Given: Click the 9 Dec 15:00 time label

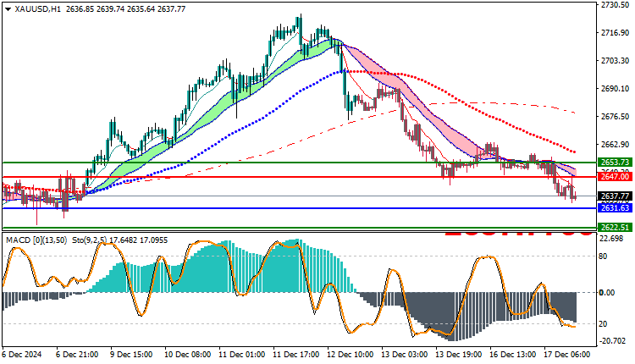Looking at the screenshot, I should click(131, 355).
